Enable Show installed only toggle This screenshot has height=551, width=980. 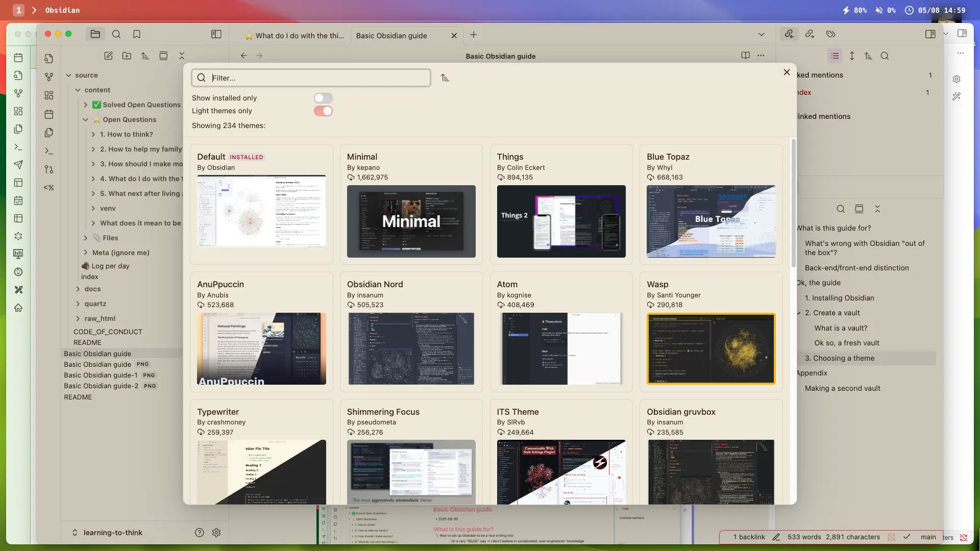[323, 98]
